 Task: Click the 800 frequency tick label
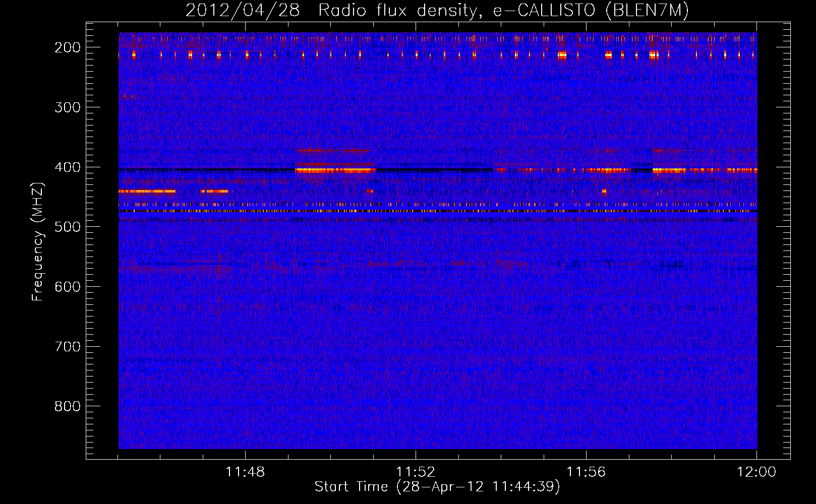(68, 406)
